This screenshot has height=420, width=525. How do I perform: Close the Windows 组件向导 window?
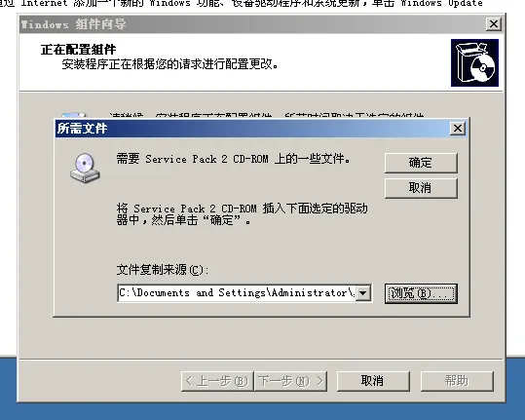coord(494,24)
